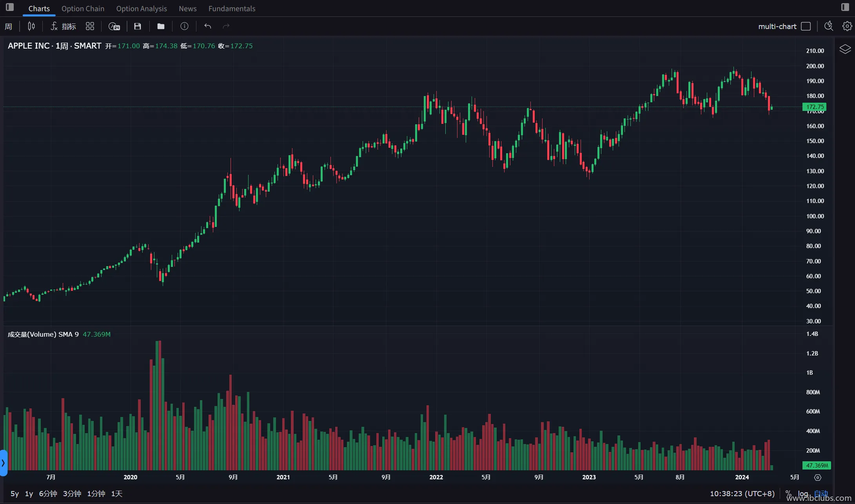Show symbol info icon
This screenshot has height=504, width=855.
184,26
